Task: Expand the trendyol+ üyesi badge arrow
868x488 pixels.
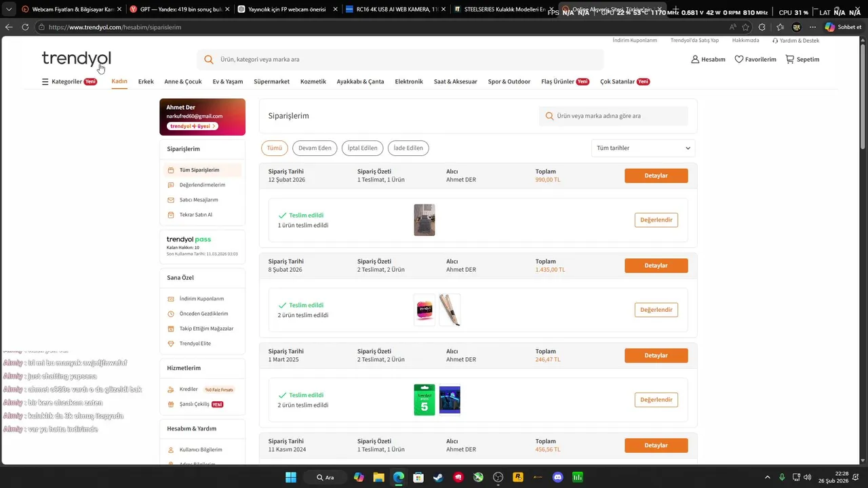Action: point(214,126)
